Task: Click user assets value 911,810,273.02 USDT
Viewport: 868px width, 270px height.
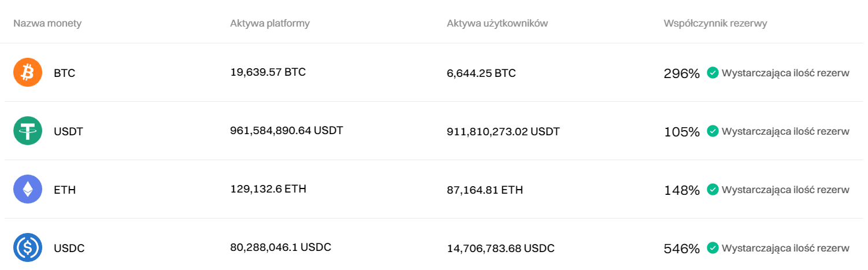Action: 503,131
